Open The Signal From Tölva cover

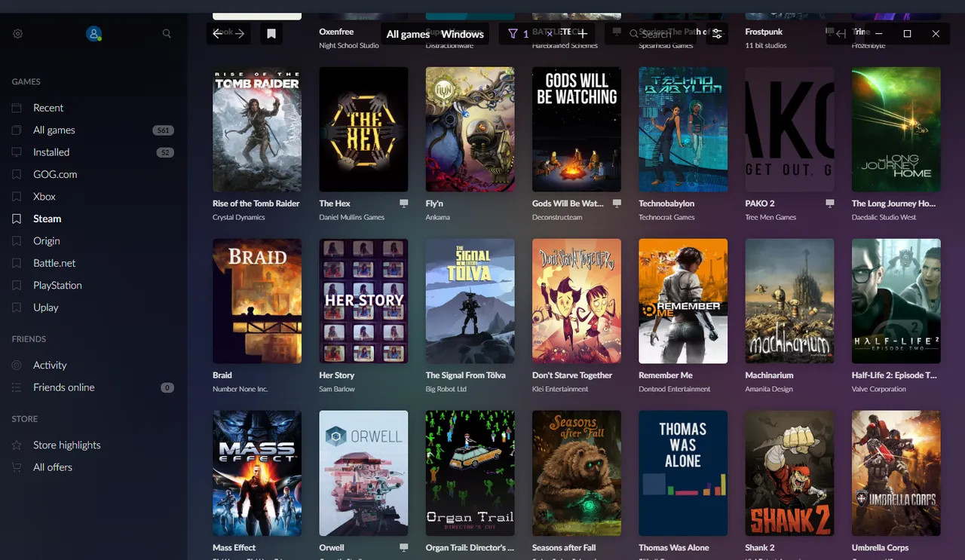pos(470,301)
